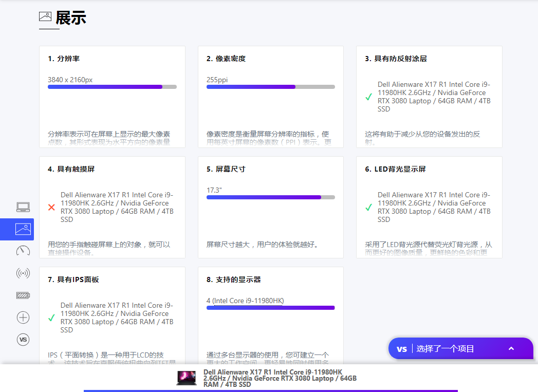Click the 通过多台显示器的使用 description text
Viewport: 538px width, 392px height.
268,359
